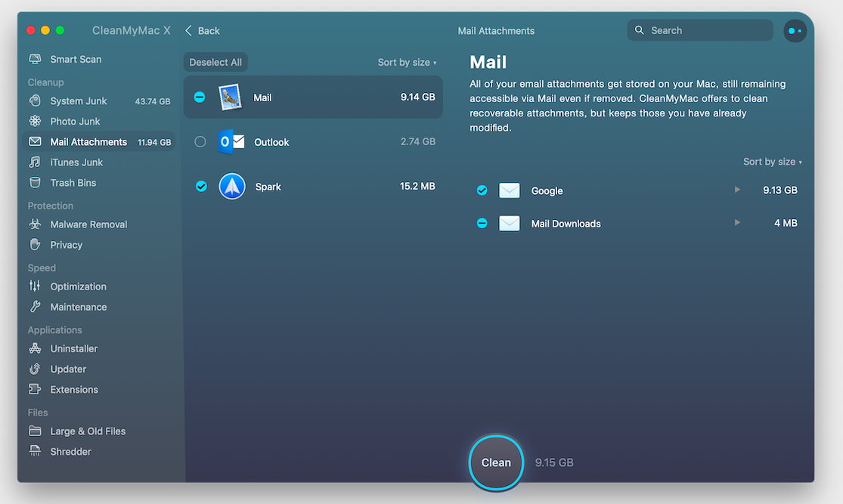Screen dimensions: 843x504
Task: Open Maintenance in the sidebar
Action: click(x=100, y=307)
